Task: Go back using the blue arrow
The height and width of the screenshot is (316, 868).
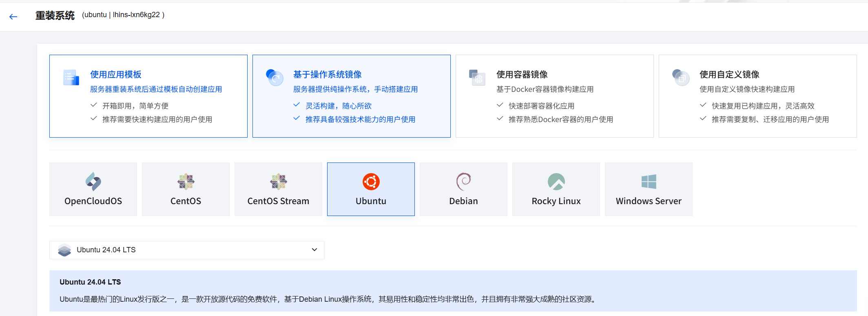Action: pos(13,17)
